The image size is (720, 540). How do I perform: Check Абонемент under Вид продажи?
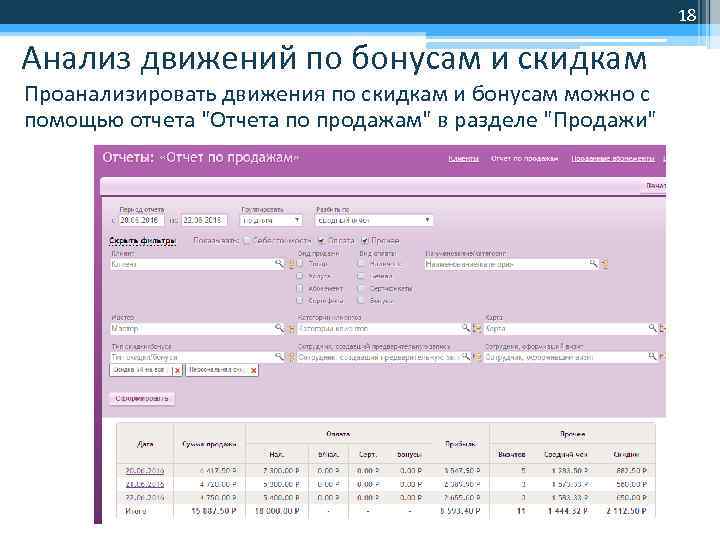point(300,288)
